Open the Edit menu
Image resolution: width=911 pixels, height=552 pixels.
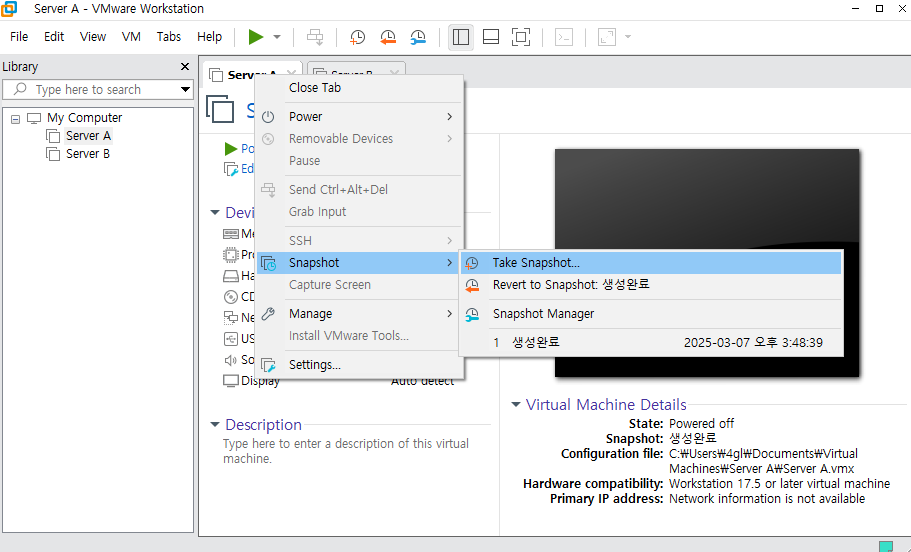54,37
